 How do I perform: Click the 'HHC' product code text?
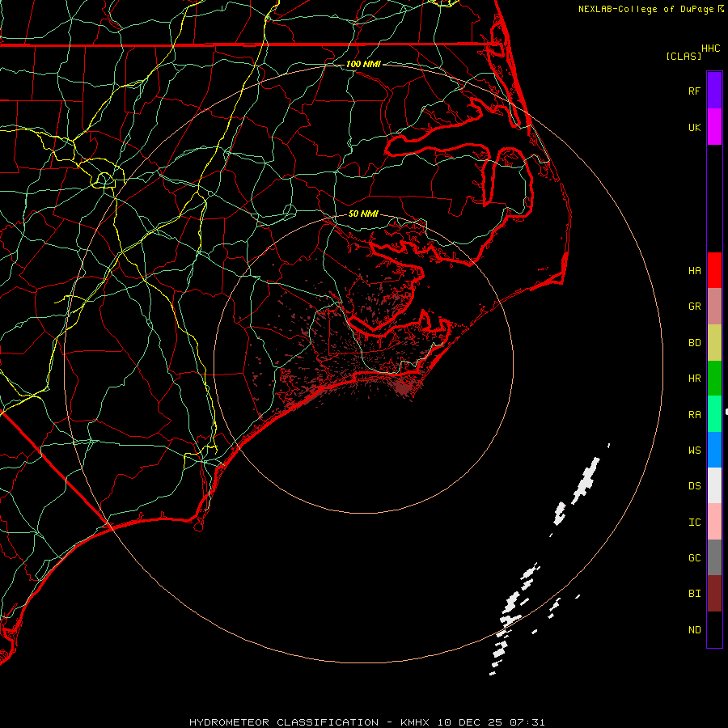pyautogui.click(x=710, y=49)
